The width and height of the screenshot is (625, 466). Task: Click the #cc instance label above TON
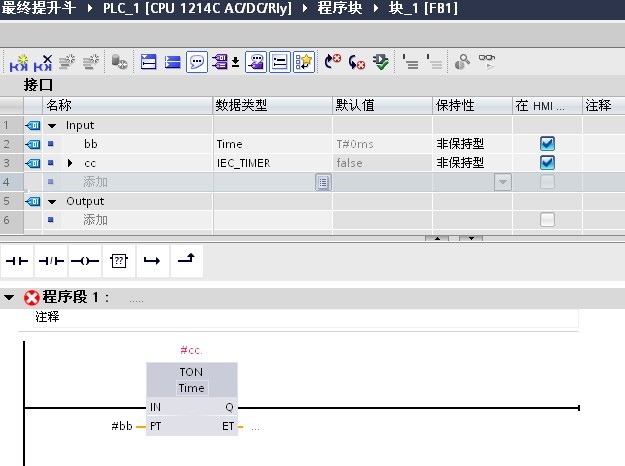191,350
